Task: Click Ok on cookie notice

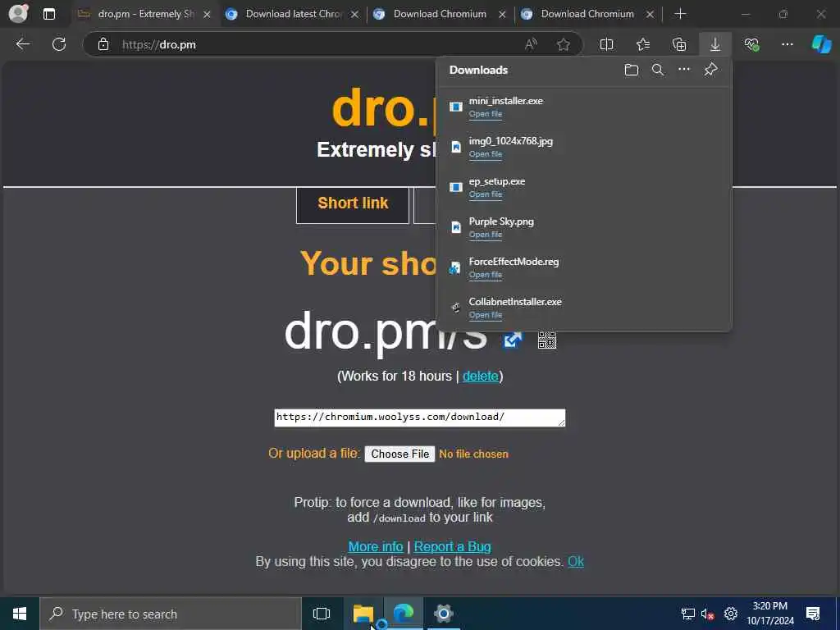Action: [576, 561]
